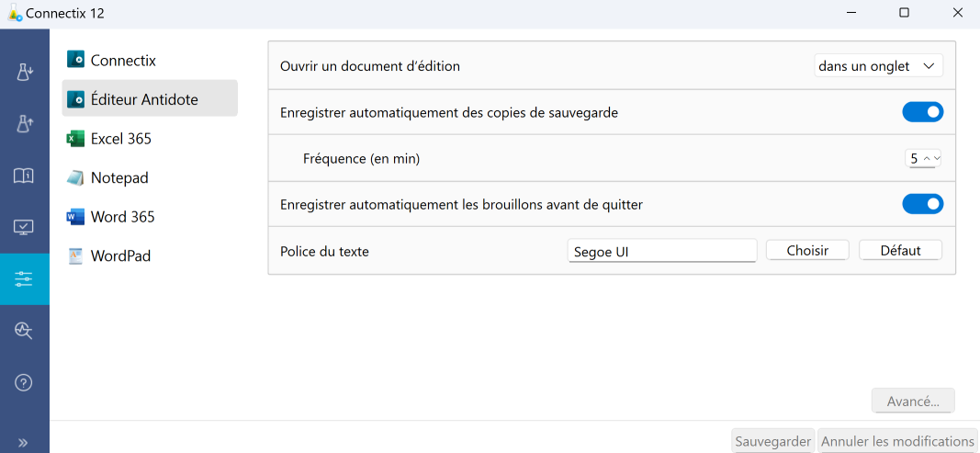This screenshot has height=453, width=980.
Task: Open the book icon in the sidebar
Action: tap(24, 176)
